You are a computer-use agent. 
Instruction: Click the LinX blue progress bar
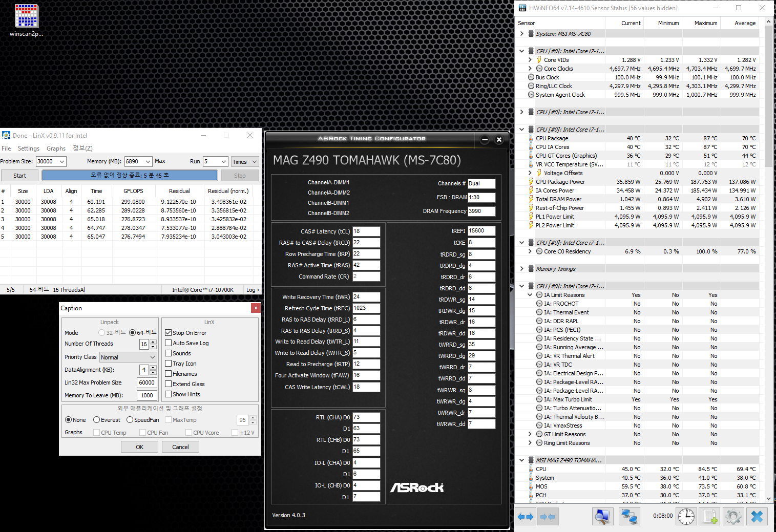click(x=130, y=175)
